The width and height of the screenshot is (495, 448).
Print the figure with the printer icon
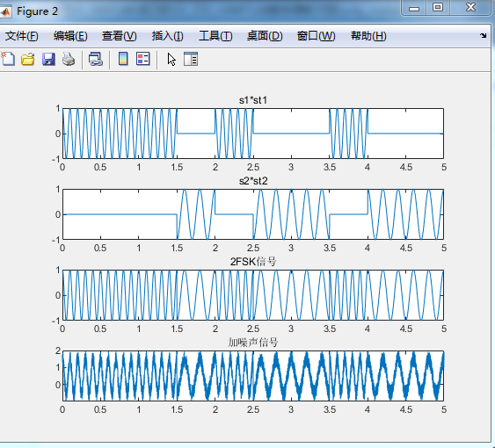click(69, 59)
